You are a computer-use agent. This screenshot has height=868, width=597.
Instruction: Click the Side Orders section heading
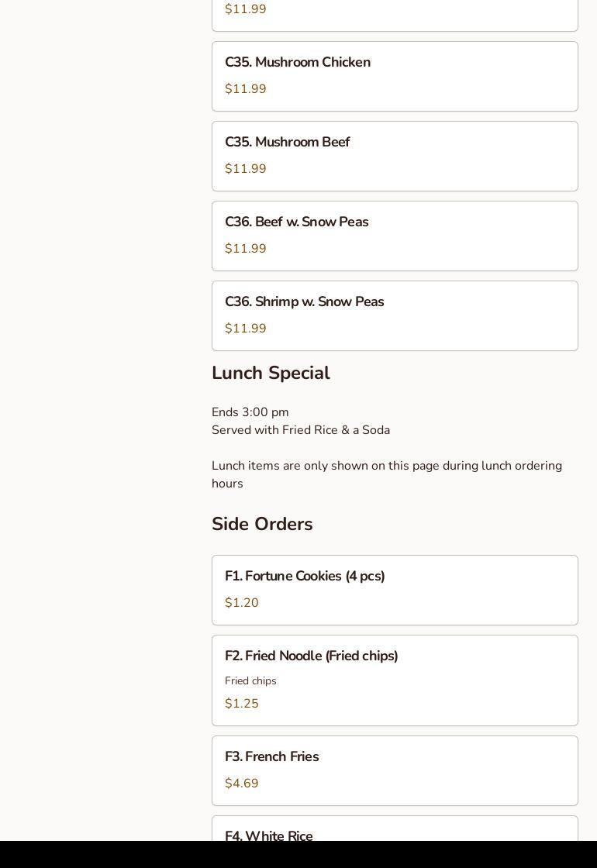262,525
